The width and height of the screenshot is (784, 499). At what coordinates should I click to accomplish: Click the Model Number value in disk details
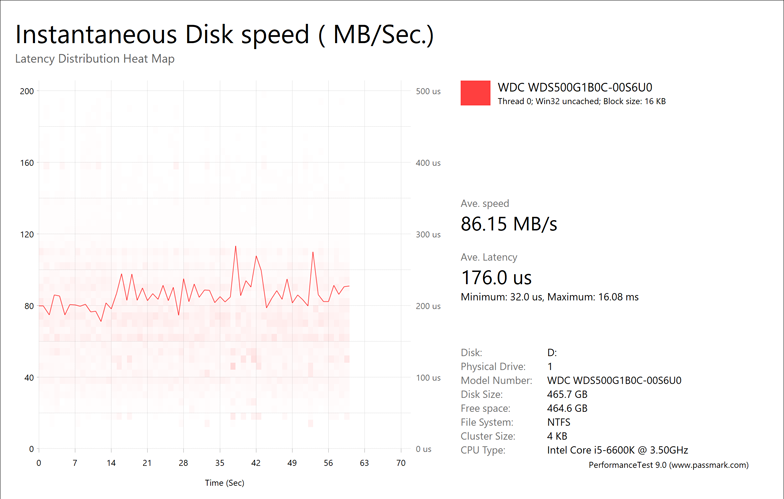click(614, 380)
